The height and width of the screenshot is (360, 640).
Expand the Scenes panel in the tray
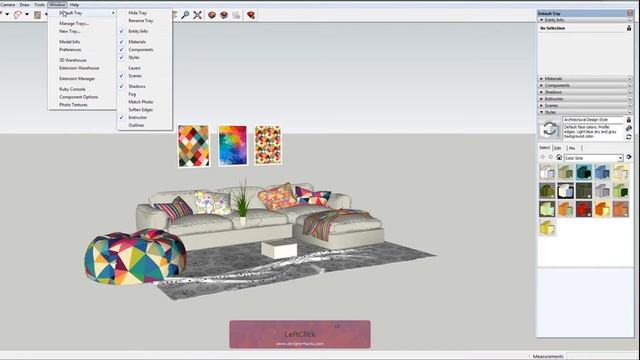[585, 105]
